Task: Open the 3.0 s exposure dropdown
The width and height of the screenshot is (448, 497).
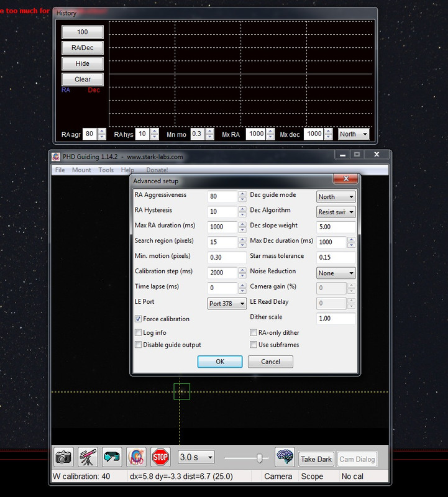Action: [196, 457]
